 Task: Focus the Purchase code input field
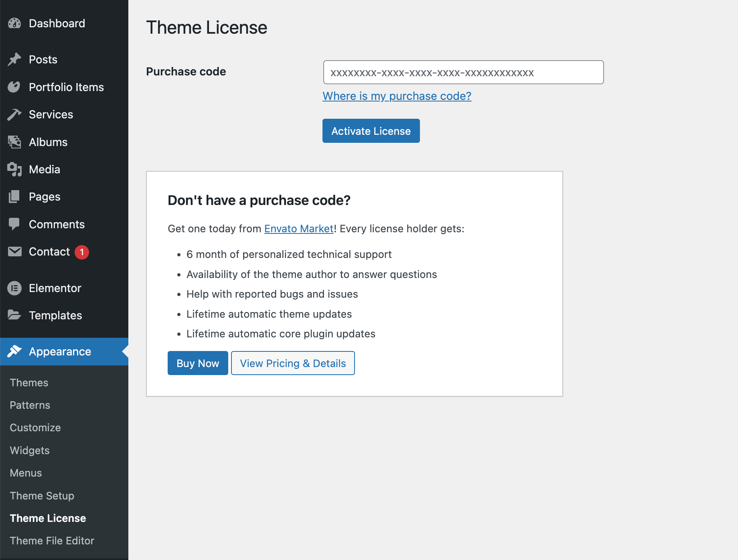[463, 73]
